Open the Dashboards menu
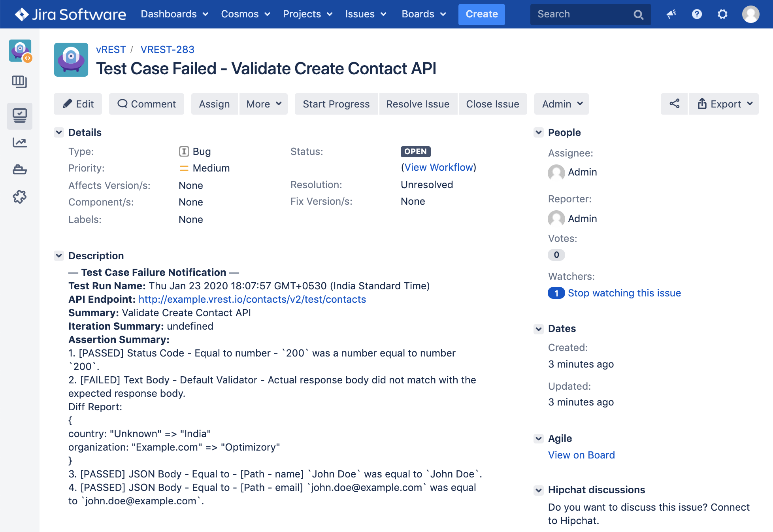The height and width of the screenshot is (532, 773). click(x=174, y=14)
